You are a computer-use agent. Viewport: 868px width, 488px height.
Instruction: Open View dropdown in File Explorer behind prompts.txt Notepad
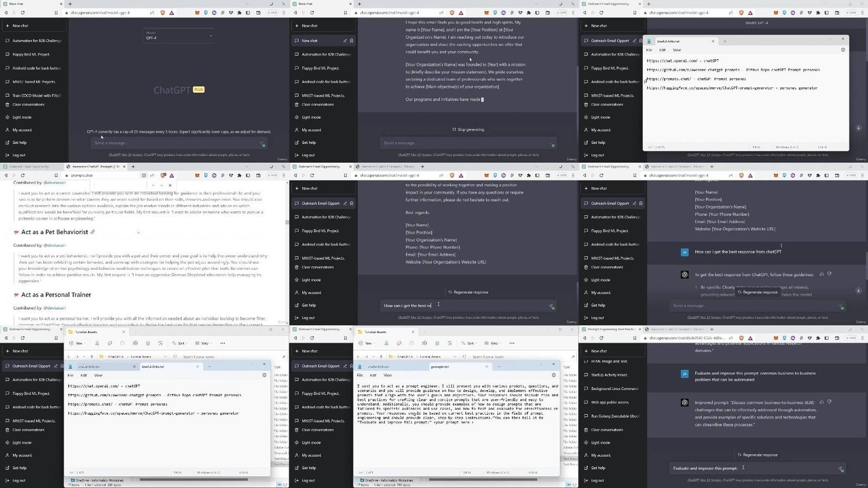point(492,343)
